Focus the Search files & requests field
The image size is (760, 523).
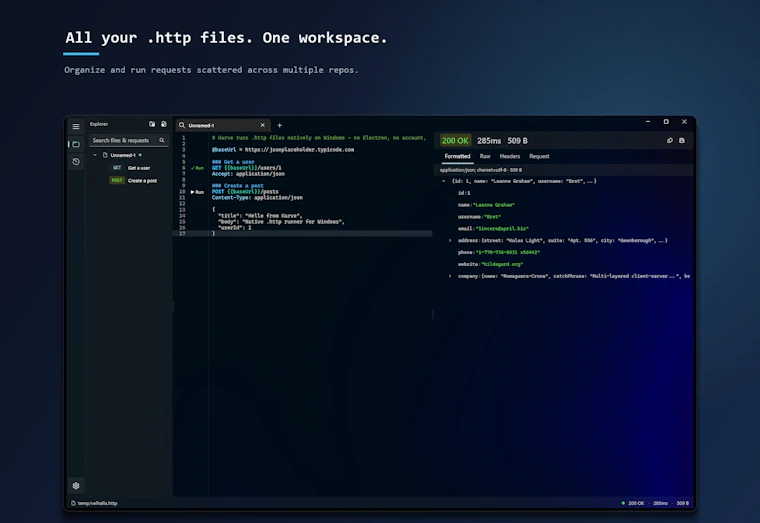128,140
